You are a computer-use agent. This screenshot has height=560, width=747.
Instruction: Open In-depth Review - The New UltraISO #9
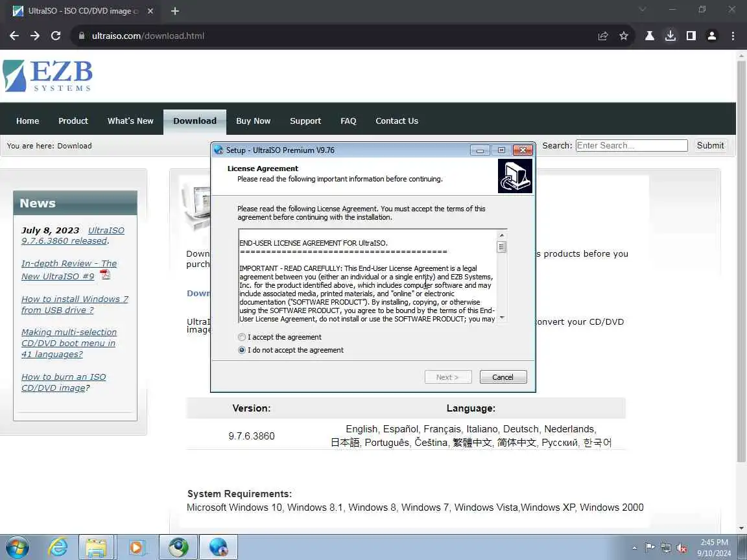[x=69, y=270]
